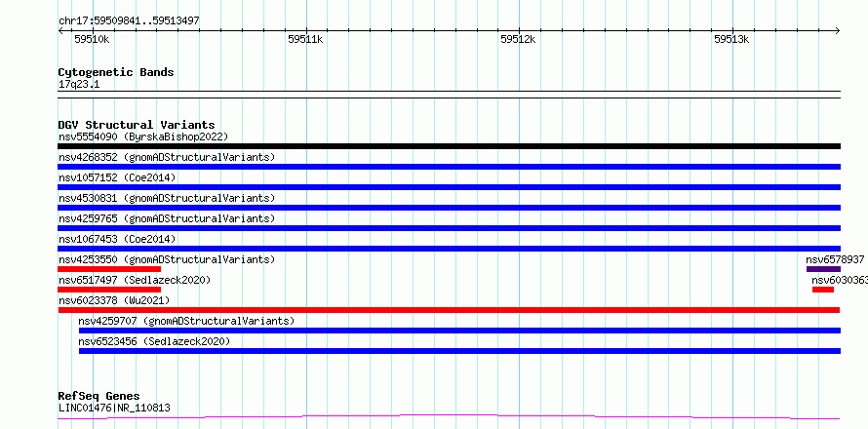The width and height of the screenshot is (868, 429).
Task: Click the blue bar under nsv4259765
Action: coord(449,228)
